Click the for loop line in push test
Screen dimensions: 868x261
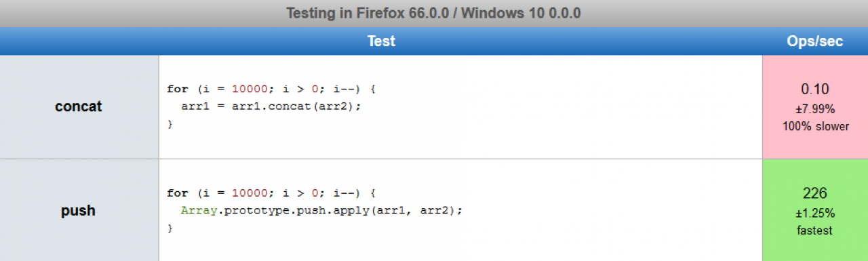(x=271, y=193)
